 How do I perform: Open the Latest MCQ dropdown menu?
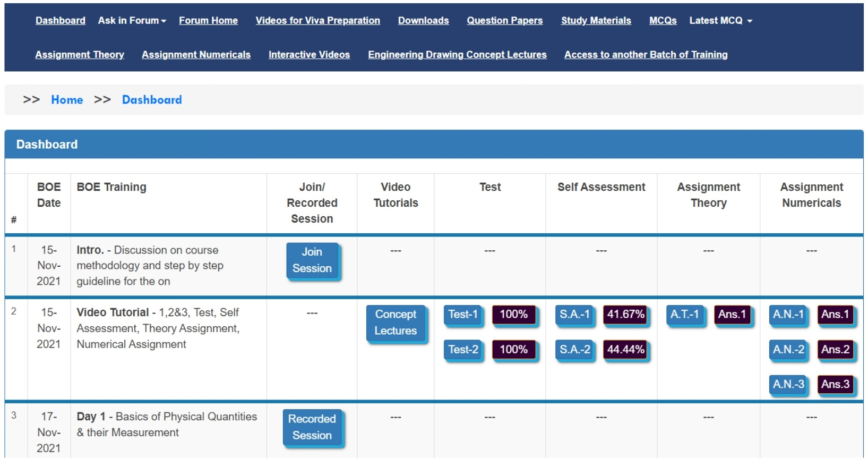[x=720, y=21]
